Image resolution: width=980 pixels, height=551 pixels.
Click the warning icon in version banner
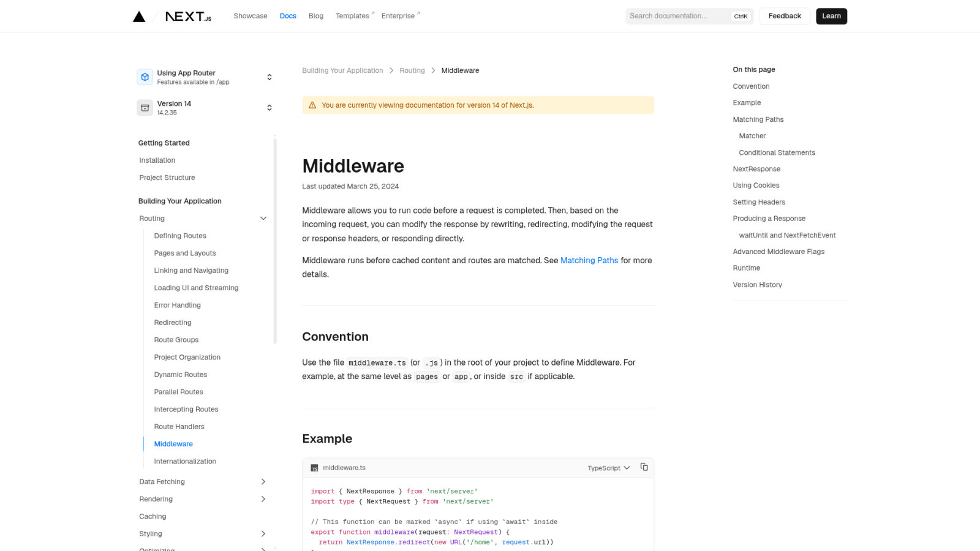pyautogui.click(x=312, y=105)
